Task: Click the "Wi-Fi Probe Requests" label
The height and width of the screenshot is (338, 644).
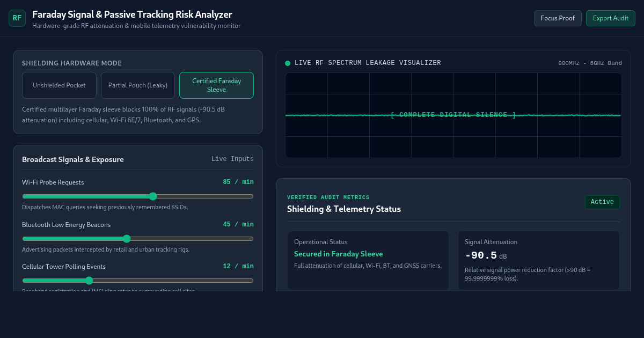Action: click(x=53, y=182)
